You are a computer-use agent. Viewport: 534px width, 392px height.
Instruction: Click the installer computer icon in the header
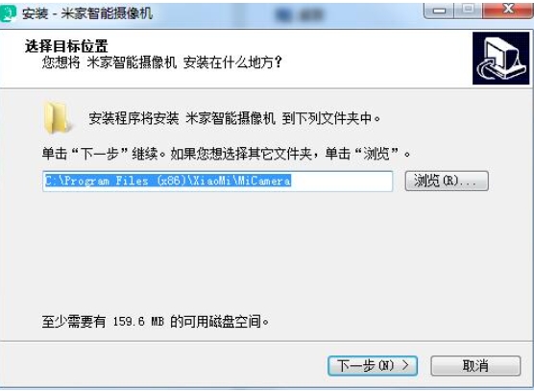501,59
